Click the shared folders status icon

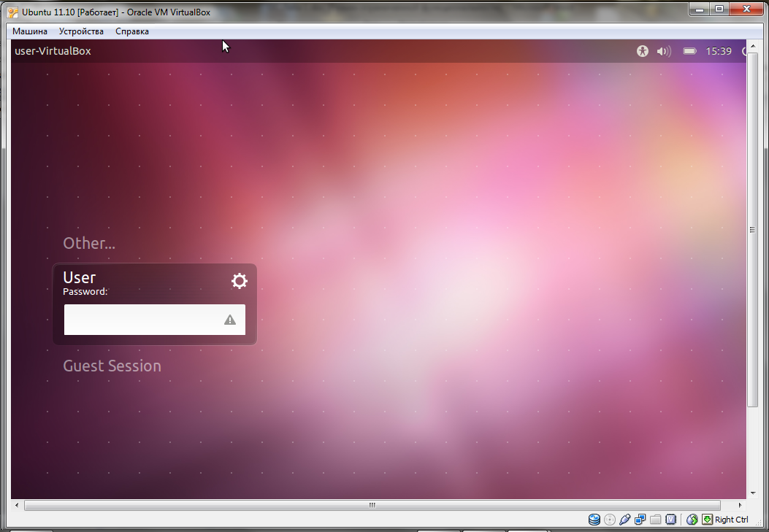[x=655, y=520]
